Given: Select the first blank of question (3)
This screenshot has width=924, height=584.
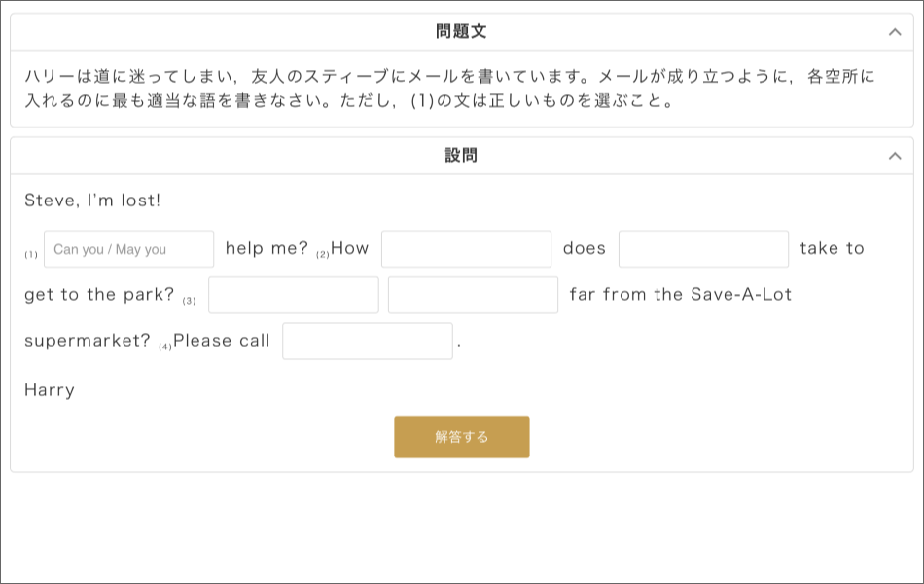Looking at the screenshot, I should 294,295.
